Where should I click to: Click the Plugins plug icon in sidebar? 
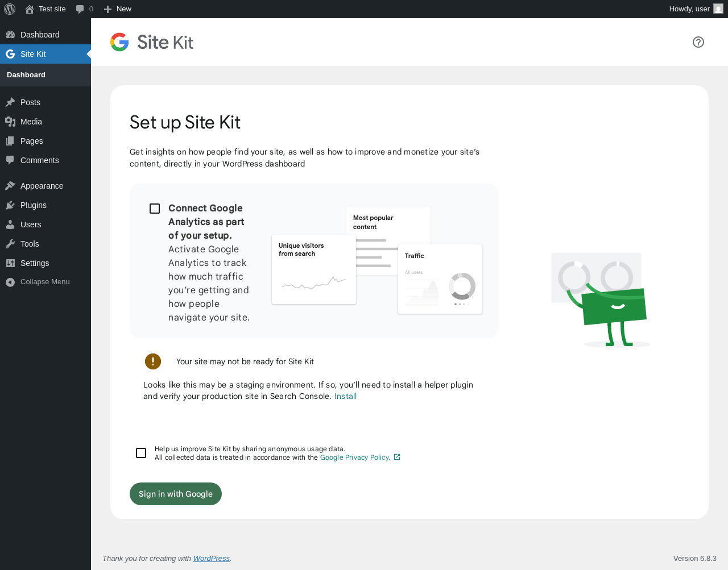pos(10,205)
